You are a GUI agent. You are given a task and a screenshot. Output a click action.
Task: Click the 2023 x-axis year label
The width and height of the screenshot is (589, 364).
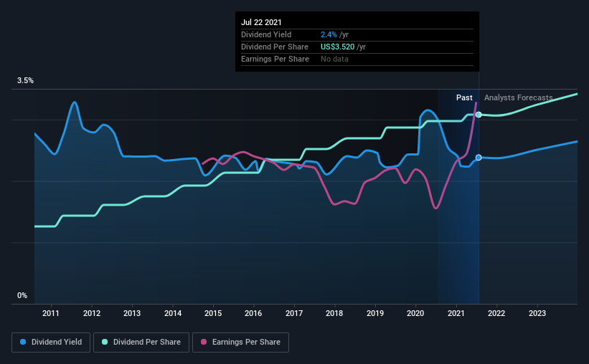tap(537, 313)
